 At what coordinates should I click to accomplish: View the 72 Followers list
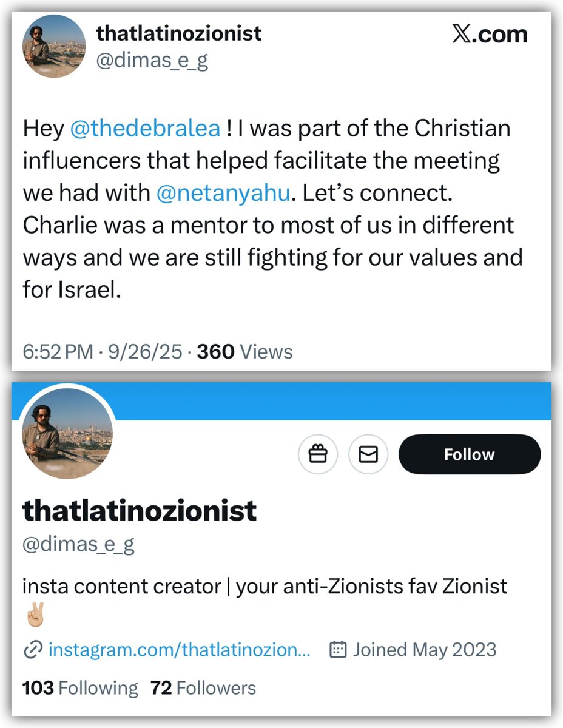(x=203, y=688)
